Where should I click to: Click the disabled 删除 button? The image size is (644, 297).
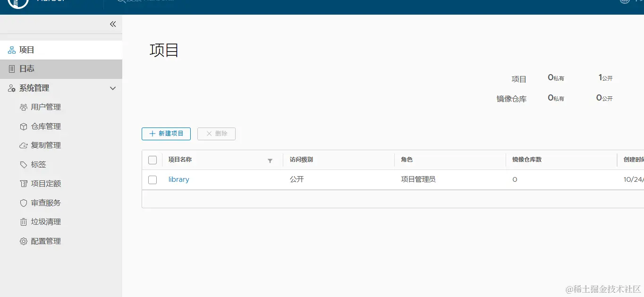[216, 134]
